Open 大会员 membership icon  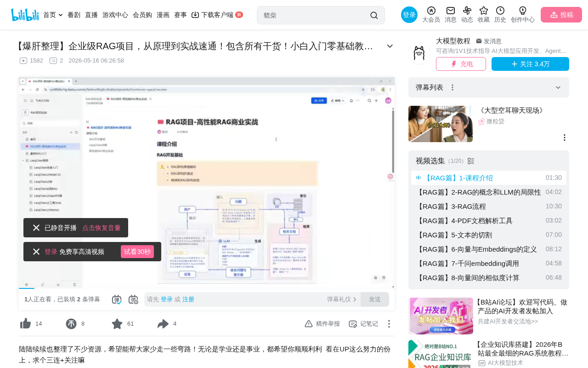(431, 11)
